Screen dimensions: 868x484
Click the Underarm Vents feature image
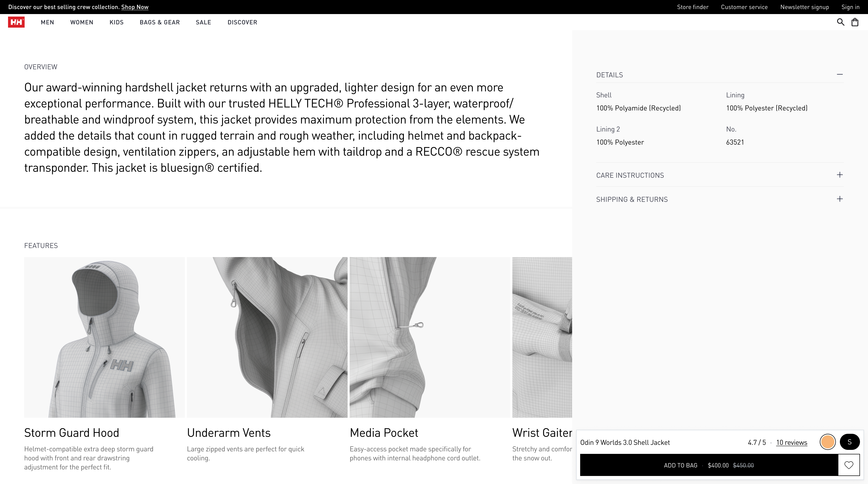(x=267, y=337)
